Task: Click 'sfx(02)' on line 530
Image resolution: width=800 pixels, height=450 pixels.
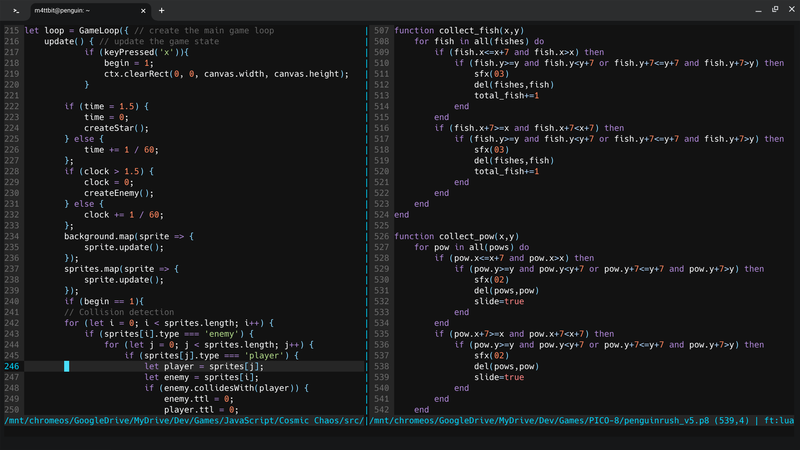Action: coord(492,280)
